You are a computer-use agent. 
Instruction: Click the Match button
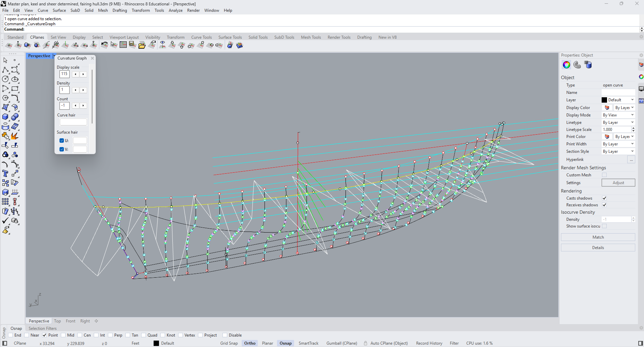click(598, 237)
